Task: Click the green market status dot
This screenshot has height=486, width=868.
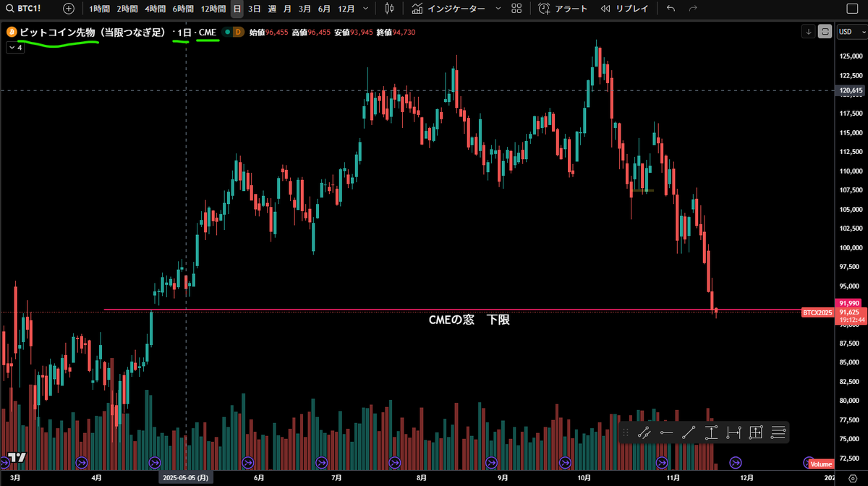Action: click(x=227, y=33)
